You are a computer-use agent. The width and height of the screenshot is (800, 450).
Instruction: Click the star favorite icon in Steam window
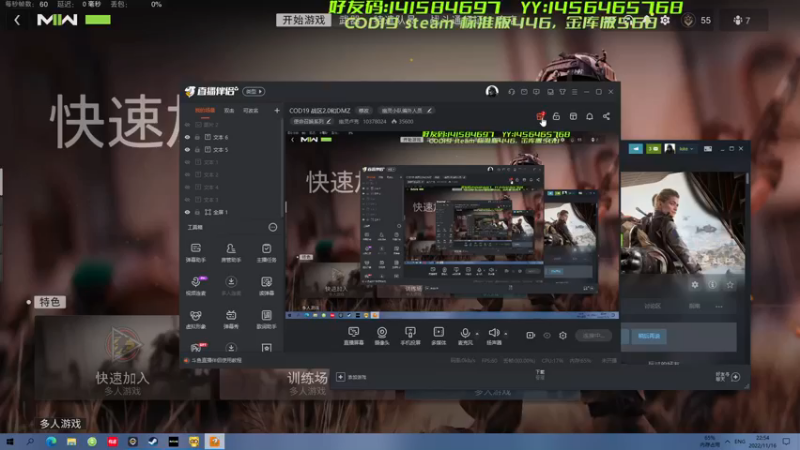click(x=730, y=285)
